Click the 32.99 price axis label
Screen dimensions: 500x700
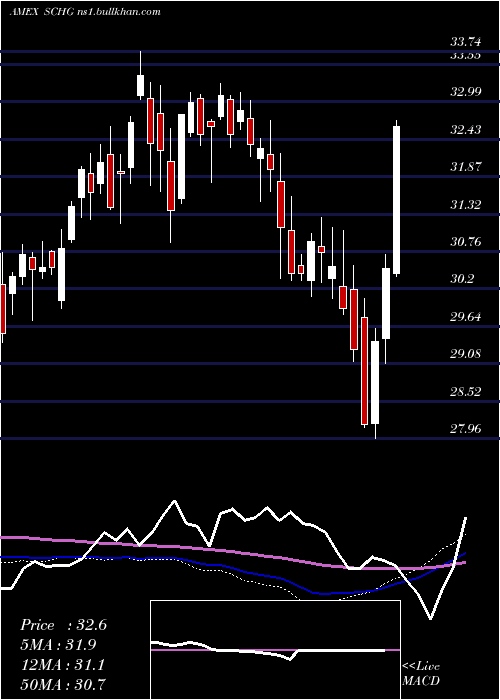466,92
